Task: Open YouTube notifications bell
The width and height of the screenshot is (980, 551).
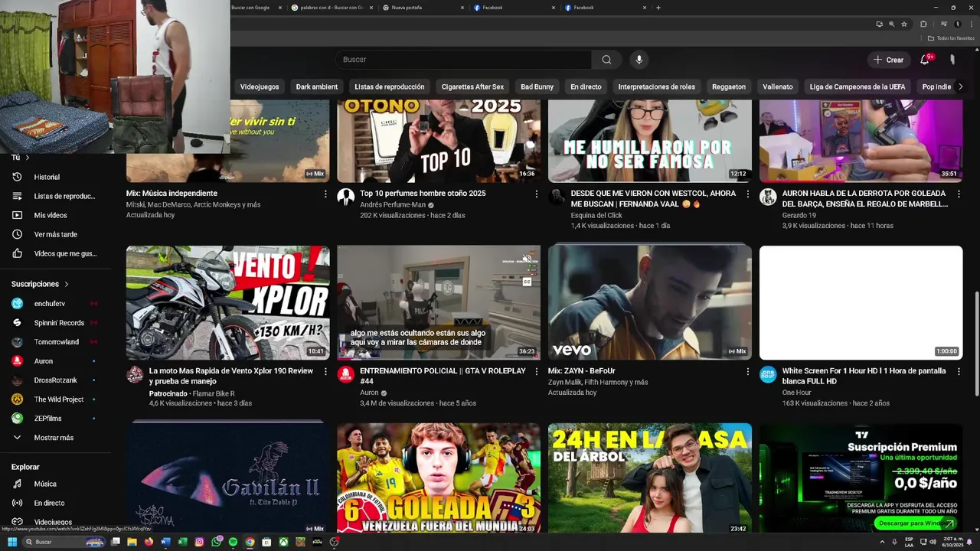Action: [925, 60]
